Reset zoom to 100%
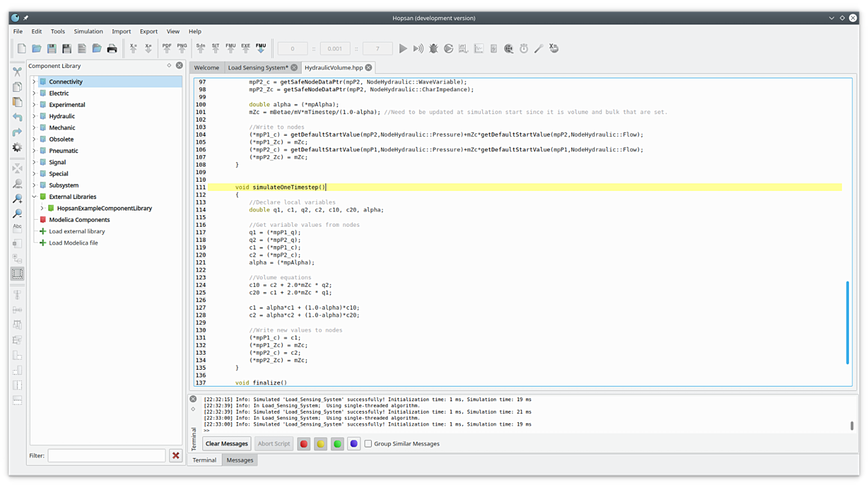The width and height of the screenshot is (868, 488). [17, 183]
